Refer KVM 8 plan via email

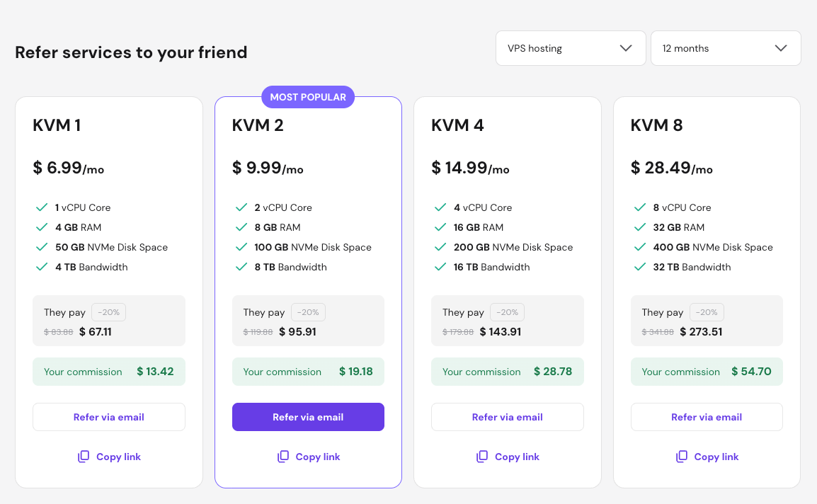(707, 417)
